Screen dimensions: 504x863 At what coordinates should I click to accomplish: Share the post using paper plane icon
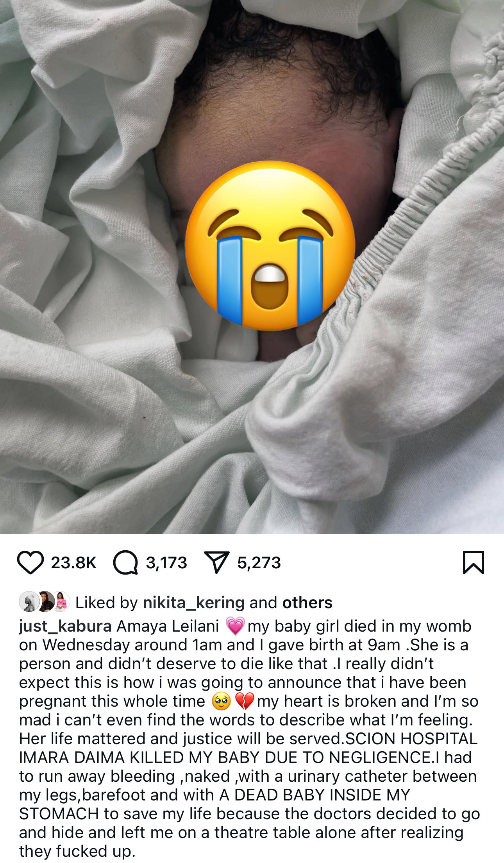coord(216,562)
